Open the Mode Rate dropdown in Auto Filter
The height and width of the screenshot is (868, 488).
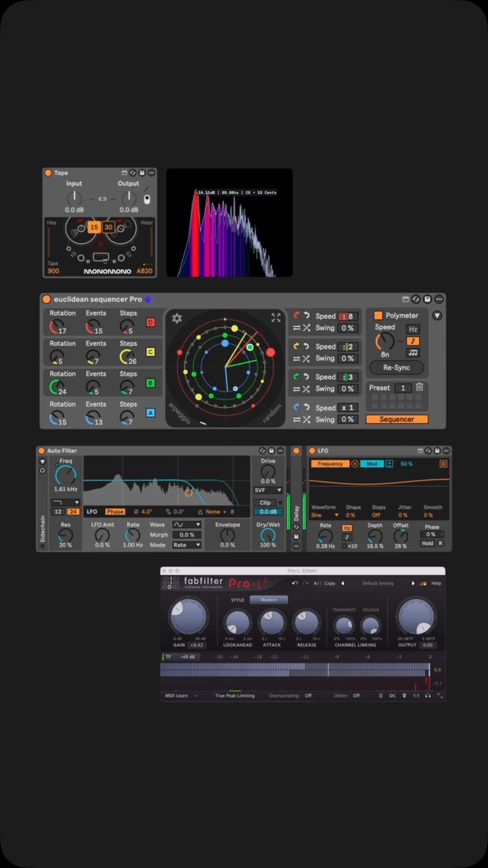[x=187, y=545]
